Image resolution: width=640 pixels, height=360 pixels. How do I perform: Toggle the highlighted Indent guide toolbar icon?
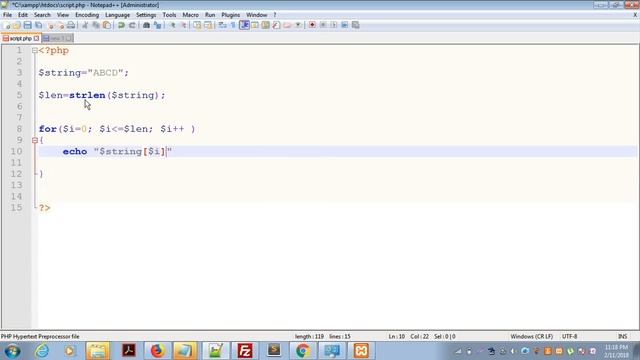pyautogui.click(x=244, y=25)
